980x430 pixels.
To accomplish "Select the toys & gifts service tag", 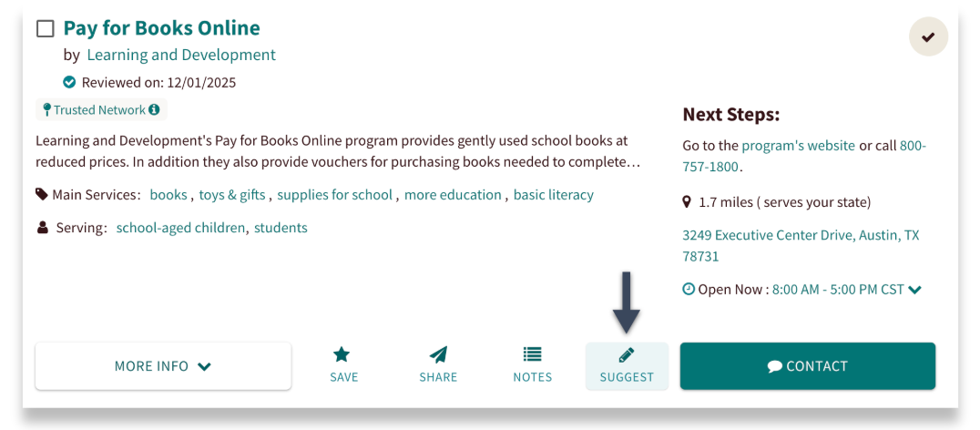I will click(231, 195).
